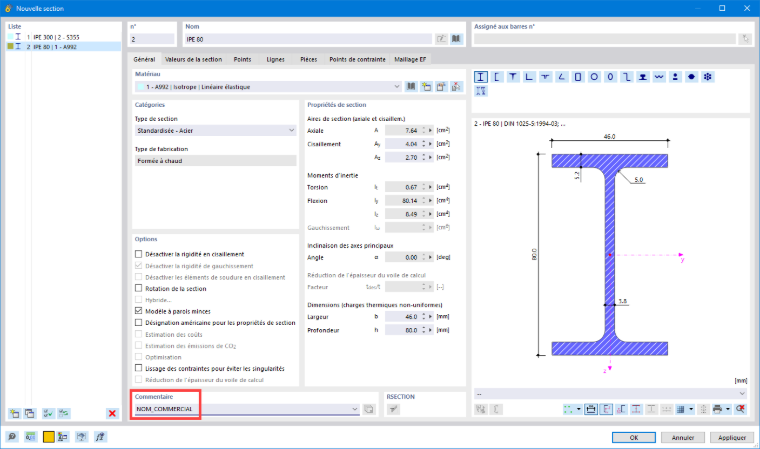Switch to Valeurs de la section tab
The image size is (760, 449).
(x=193, y=59)
